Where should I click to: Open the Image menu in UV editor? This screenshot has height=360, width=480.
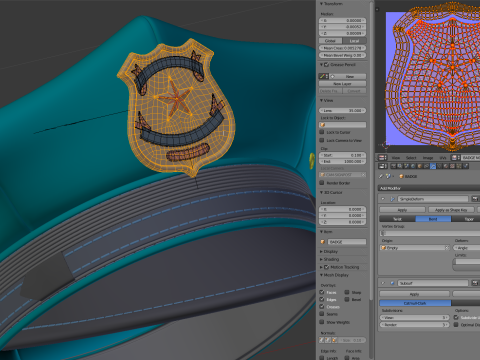(x=428, y=158)
